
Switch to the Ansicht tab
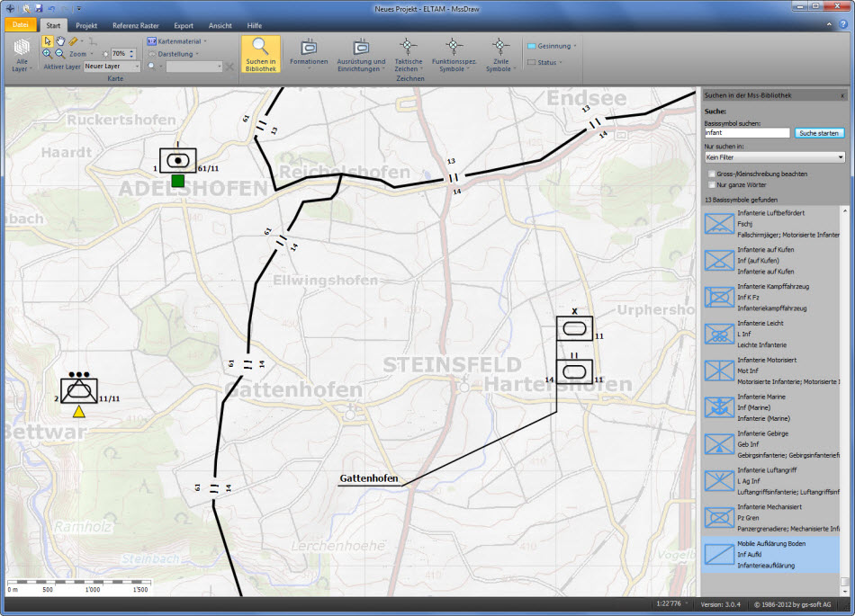click(x=220, y=25)
